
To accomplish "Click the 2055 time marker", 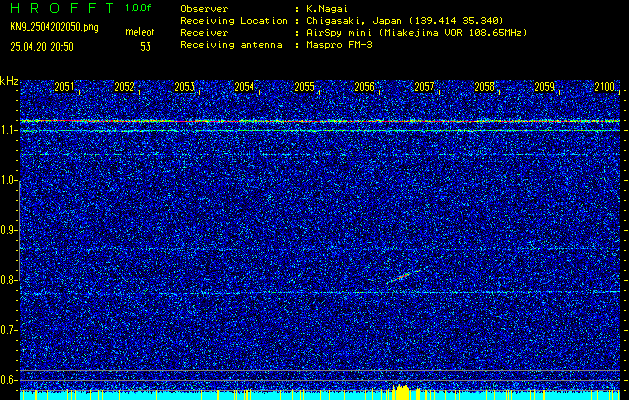I will click(304, 87).
